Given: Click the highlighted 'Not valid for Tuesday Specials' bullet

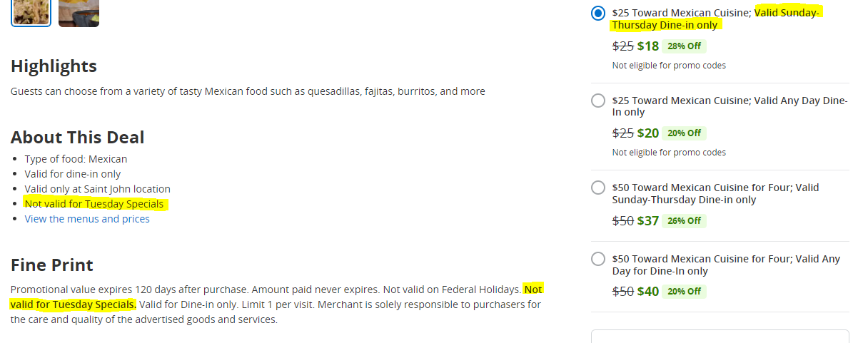Looking at the screenshot, I should 94,204.
